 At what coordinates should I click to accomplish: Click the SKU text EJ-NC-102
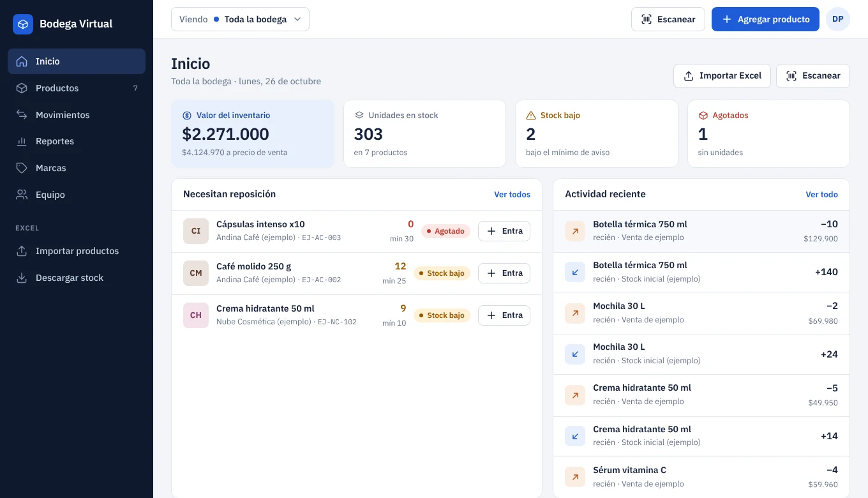pos(337,322)
